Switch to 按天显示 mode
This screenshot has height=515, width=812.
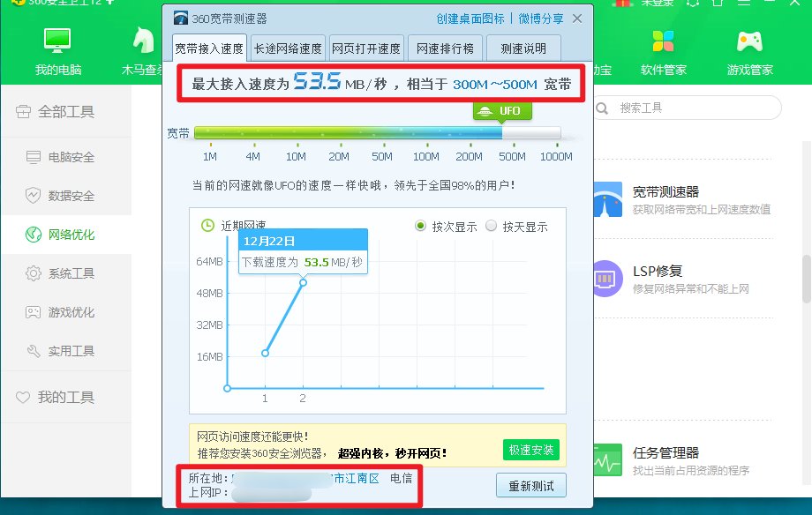(492, 225)
